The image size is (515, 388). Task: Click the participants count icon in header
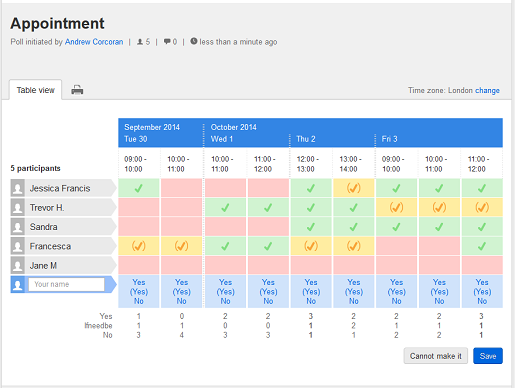pyautogui.click(x=140, y=42)
